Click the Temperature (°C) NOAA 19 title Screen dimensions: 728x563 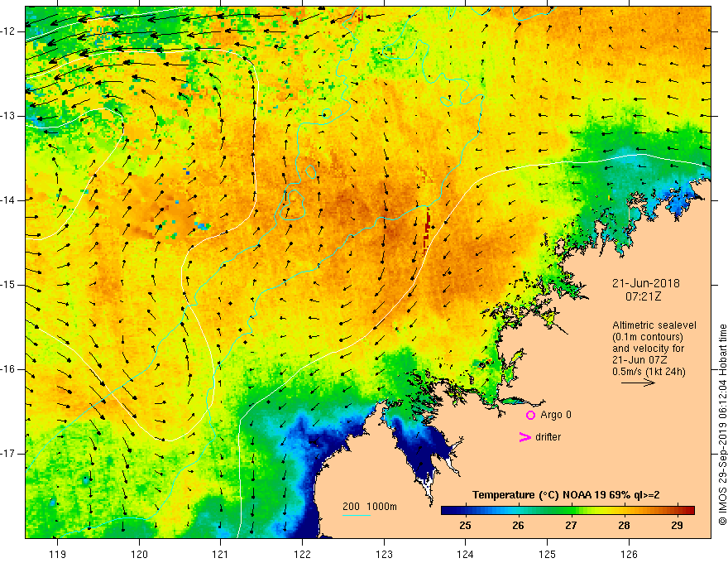(566, 495)
